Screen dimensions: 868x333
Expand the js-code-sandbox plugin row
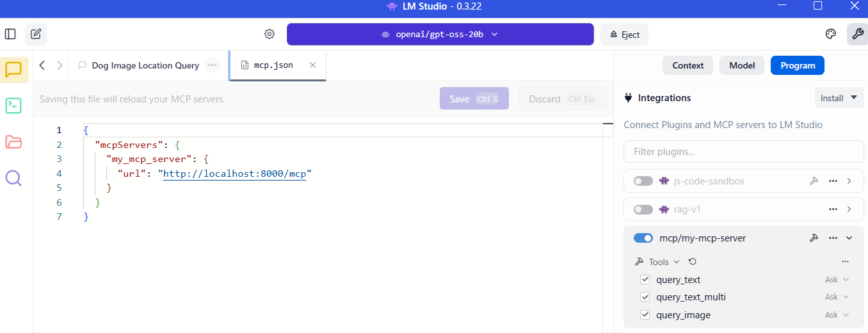click(849, 181)
